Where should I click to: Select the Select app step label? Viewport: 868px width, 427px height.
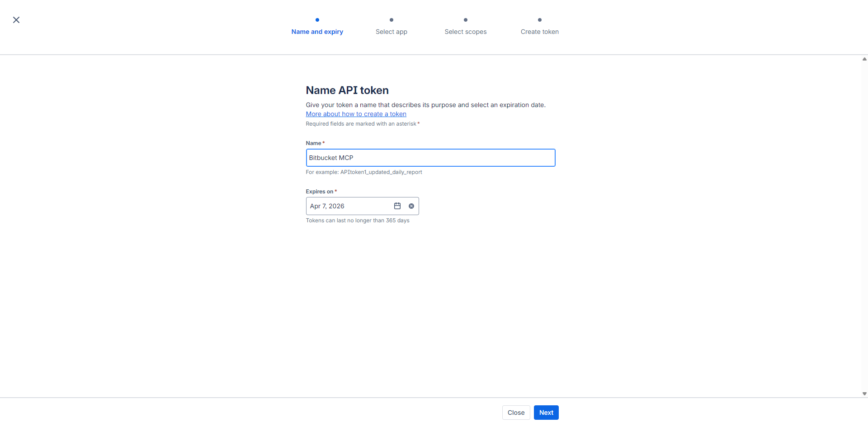391,32
